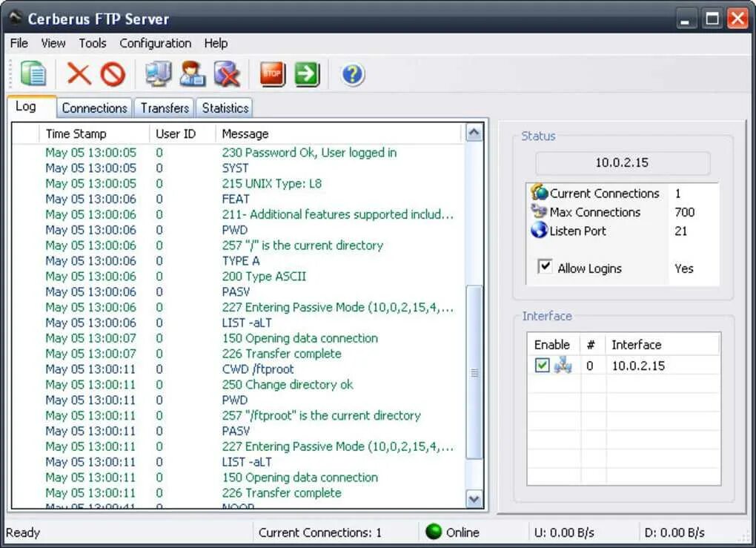This screenshot has height=548, width=756.
Task: Click the Max Connections icon
Action: pos(539,211)
